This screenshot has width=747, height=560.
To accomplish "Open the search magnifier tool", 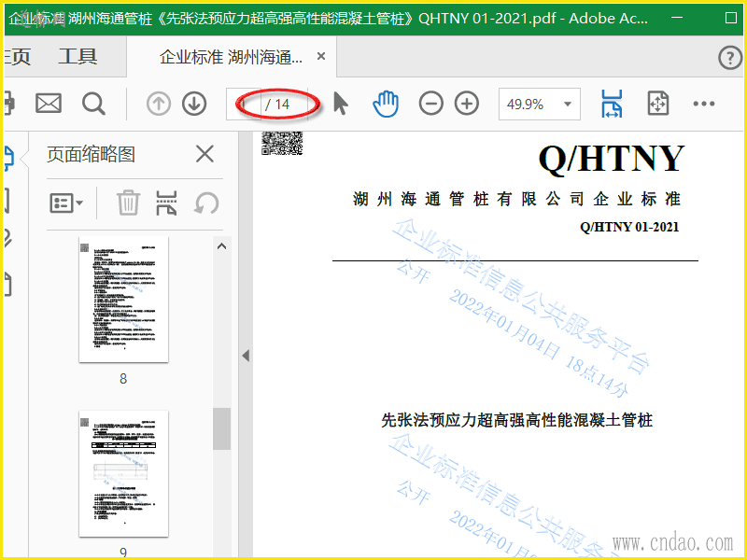I will click(93, 104).
